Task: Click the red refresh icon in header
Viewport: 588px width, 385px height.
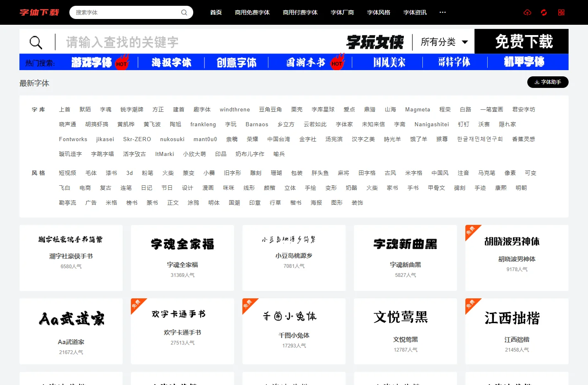Action: click(544, 12)
